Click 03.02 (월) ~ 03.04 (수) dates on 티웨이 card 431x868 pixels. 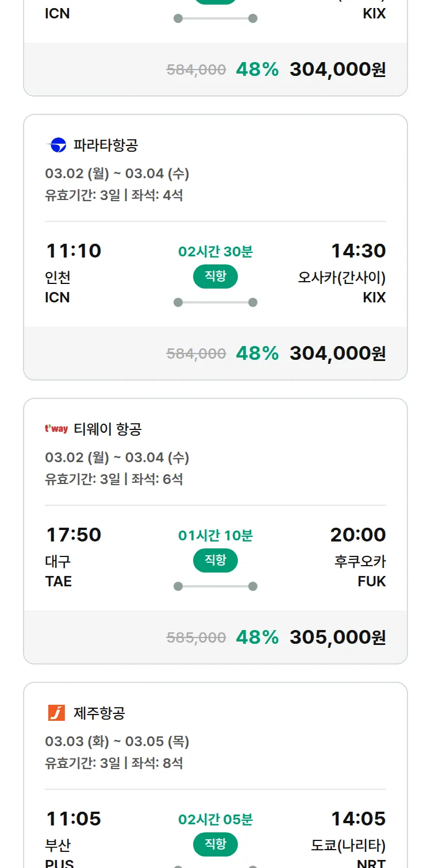click(117, 458)
